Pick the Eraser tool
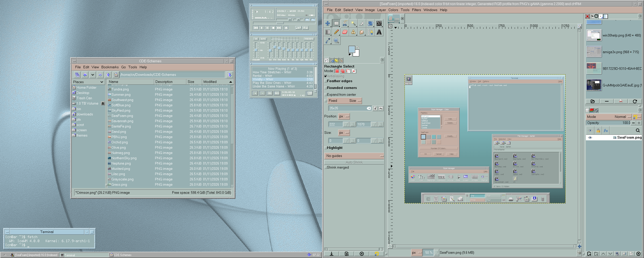Image resolution: width=644 pixels, height=258 pixels. 345,32
